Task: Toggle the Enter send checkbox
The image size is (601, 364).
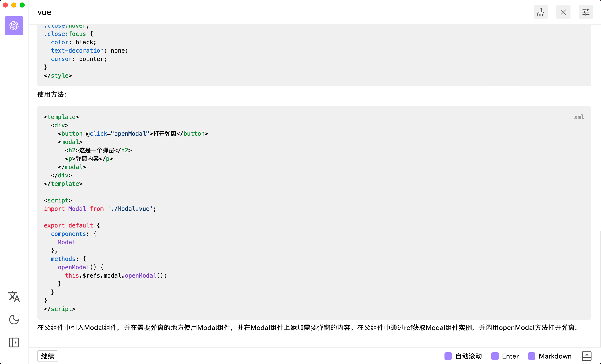Action: [495, 356]
